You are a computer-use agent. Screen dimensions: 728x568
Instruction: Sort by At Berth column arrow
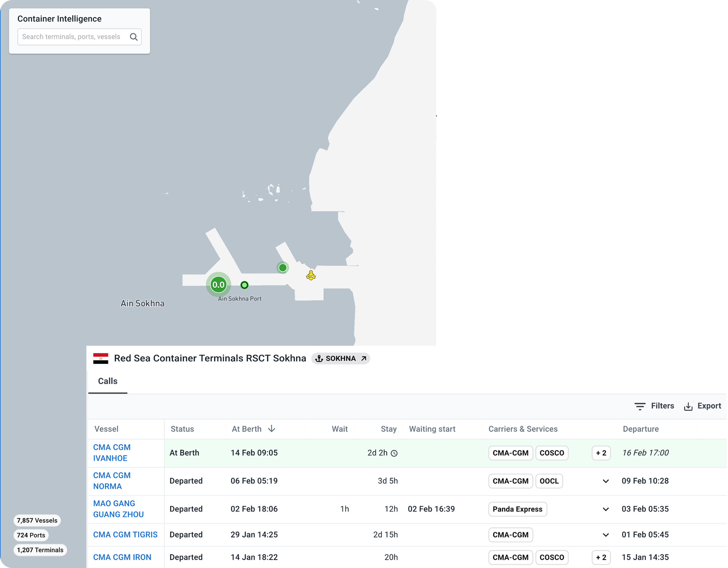[x=272, y=429]
